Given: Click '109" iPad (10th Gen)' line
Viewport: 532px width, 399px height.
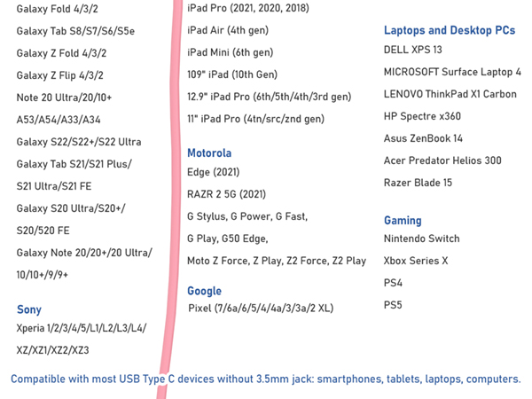Looking at the screenshot, I should 232,74.
